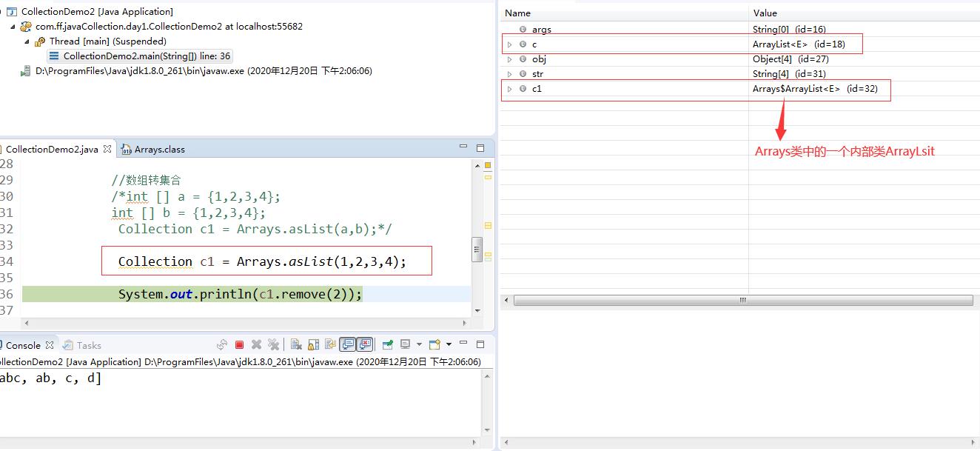Click the Variables horizontal scrollbar thumb
980x451 pixels.
tap(742, 301)
